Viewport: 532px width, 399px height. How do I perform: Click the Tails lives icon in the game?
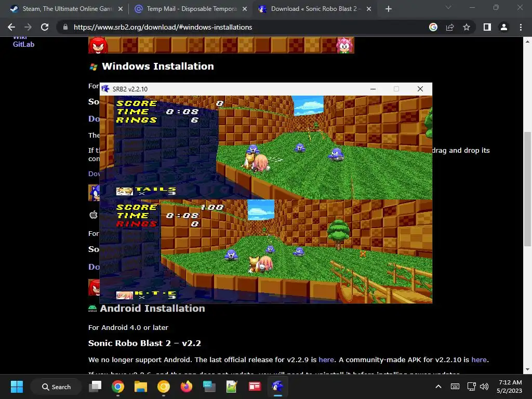(x=125, y=191)
